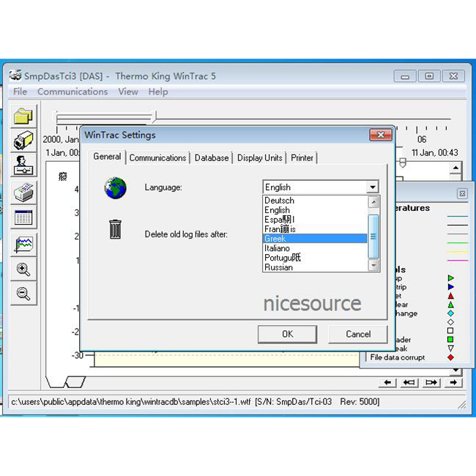Click the timeline marker below 11 Jan

403,163
